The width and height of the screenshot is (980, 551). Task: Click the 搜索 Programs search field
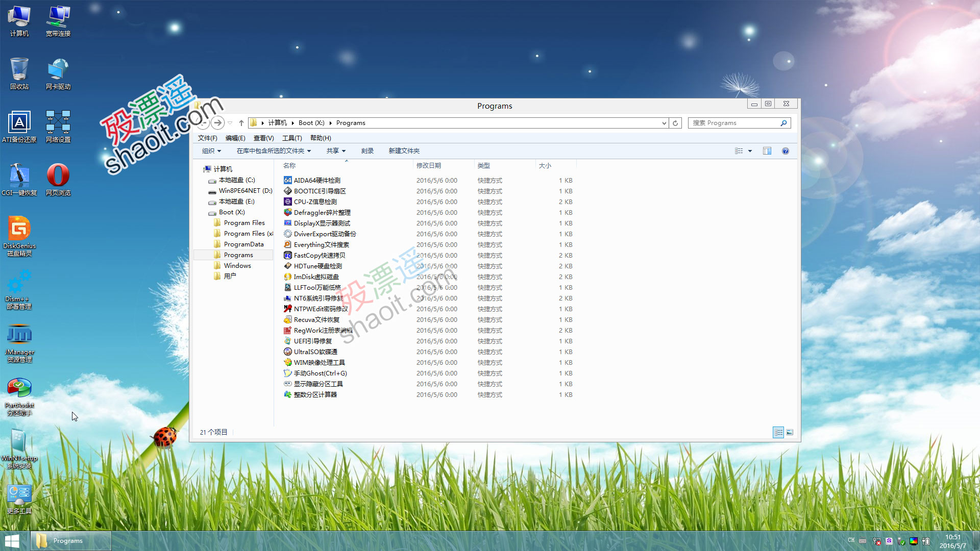click(x=739, y=123)
